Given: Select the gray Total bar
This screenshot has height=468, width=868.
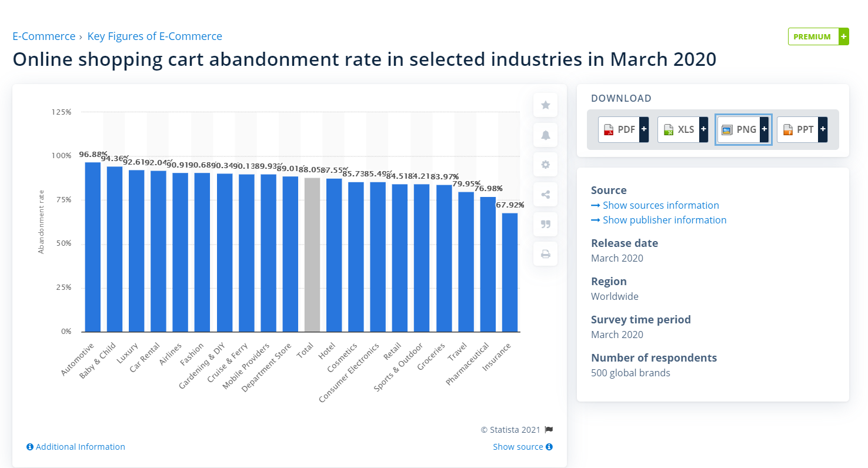Looking at the screenshot, I should (x=312, y=255).
